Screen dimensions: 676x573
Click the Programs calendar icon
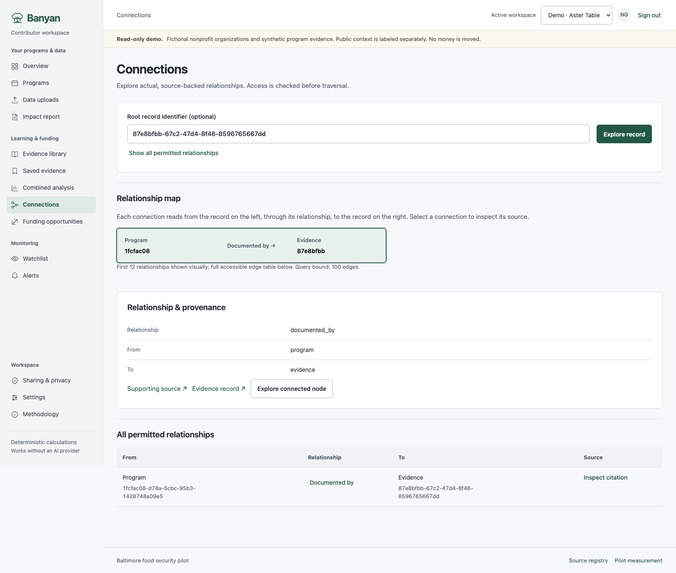click(15, 83)
